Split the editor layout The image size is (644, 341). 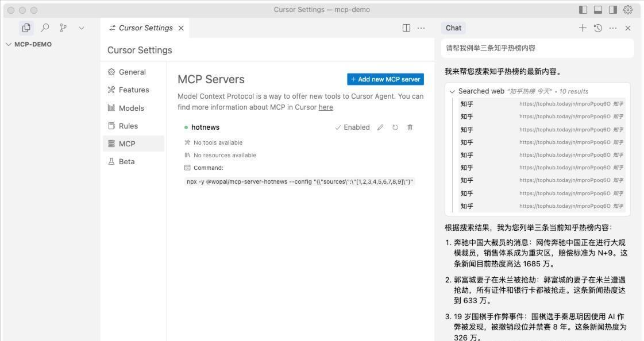point(406,28)
